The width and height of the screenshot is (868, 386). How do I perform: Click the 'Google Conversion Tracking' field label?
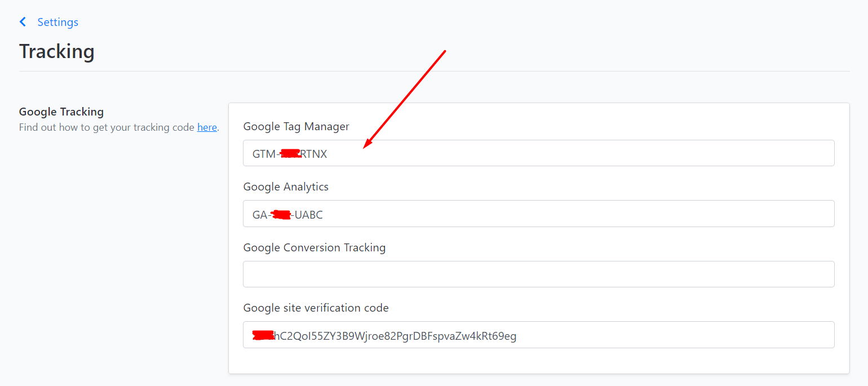(315, 247)
